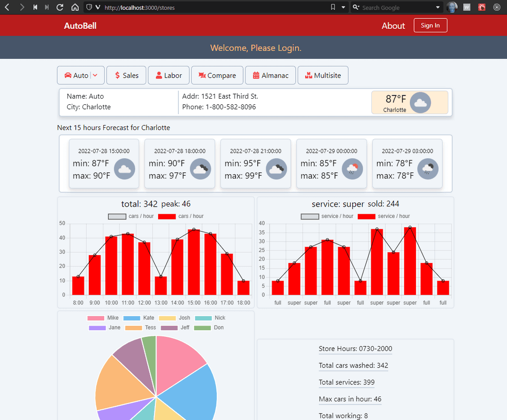Bookmark this page with the bookmark icon
The height and width of the screenshot is (420, 507).
coord(333,7)
